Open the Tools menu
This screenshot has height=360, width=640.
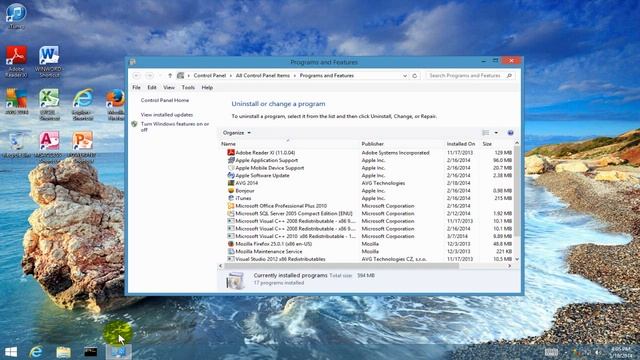point(188,87)
